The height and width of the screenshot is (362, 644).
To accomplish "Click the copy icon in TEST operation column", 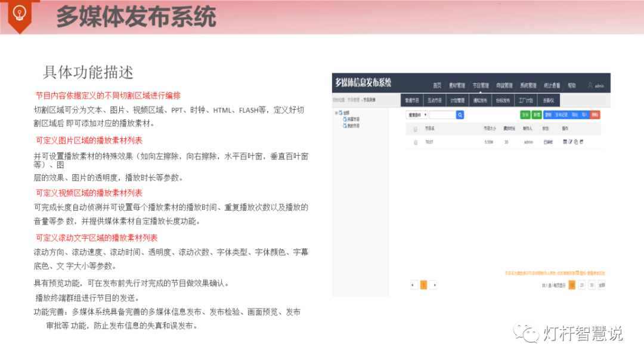I will click(x=576, y=141).
